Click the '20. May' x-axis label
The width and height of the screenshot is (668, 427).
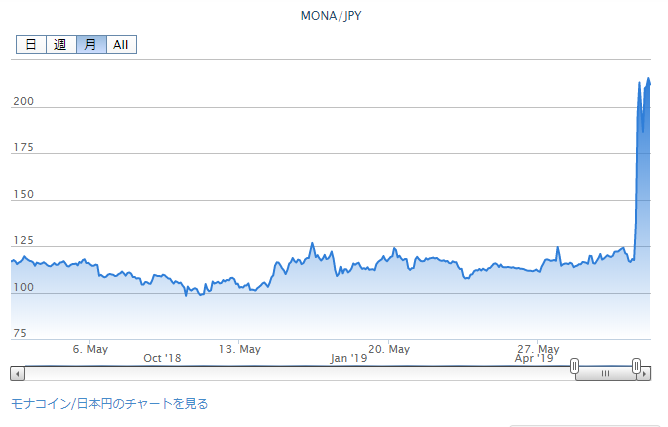389,349
